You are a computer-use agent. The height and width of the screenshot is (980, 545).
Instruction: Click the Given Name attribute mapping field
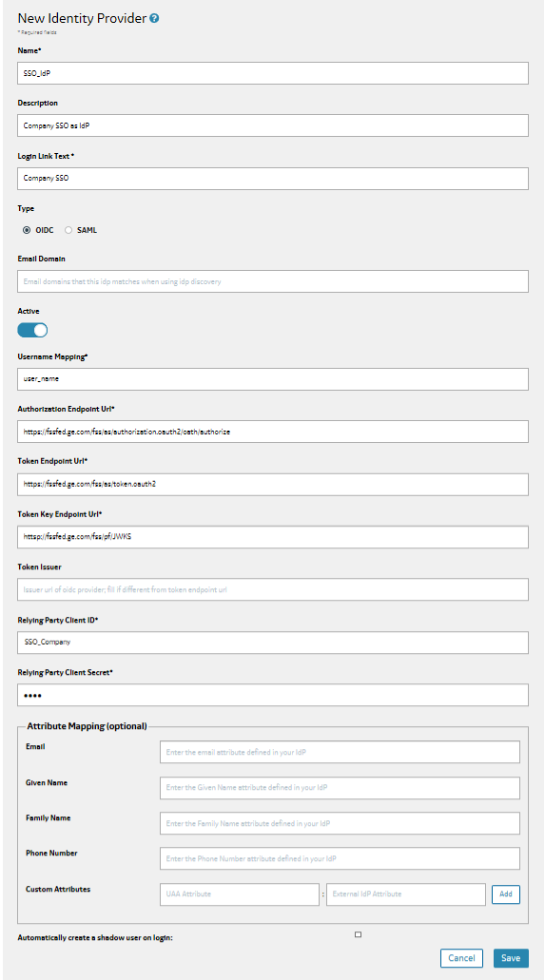[x=340, y=788]
